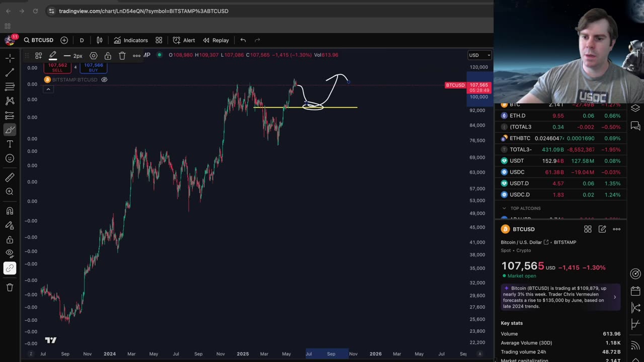The width and height of the screenshot is (644, 362).
Task: Open the candlestick chart type selector
Action: [100, 40]
